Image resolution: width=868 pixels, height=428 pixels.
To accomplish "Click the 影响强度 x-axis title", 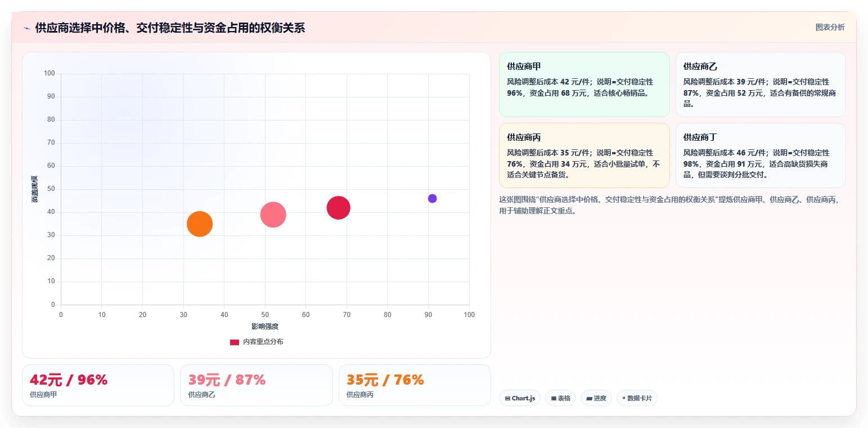I will pyautogui.click(x=265, y=327).
